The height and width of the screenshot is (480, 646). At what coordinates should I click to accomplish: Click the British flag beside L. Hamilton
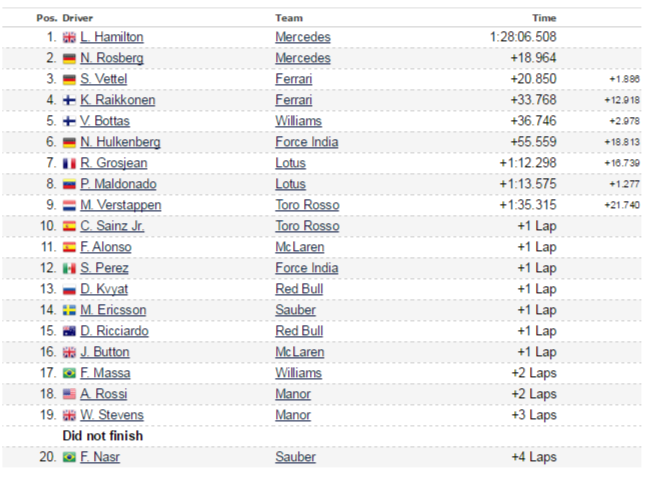pyautogui.click(x=69, y=37)
